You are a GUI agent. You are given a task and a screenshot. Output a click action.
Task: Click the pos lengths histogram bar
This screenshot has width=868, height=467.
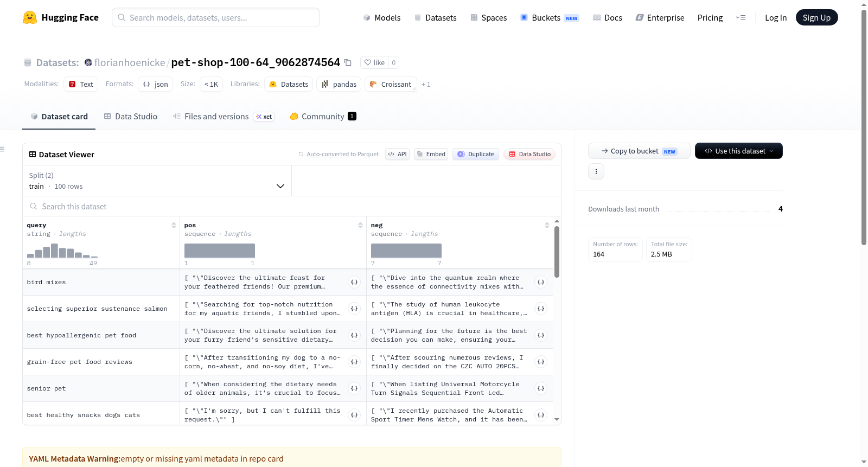pos(220,251)
